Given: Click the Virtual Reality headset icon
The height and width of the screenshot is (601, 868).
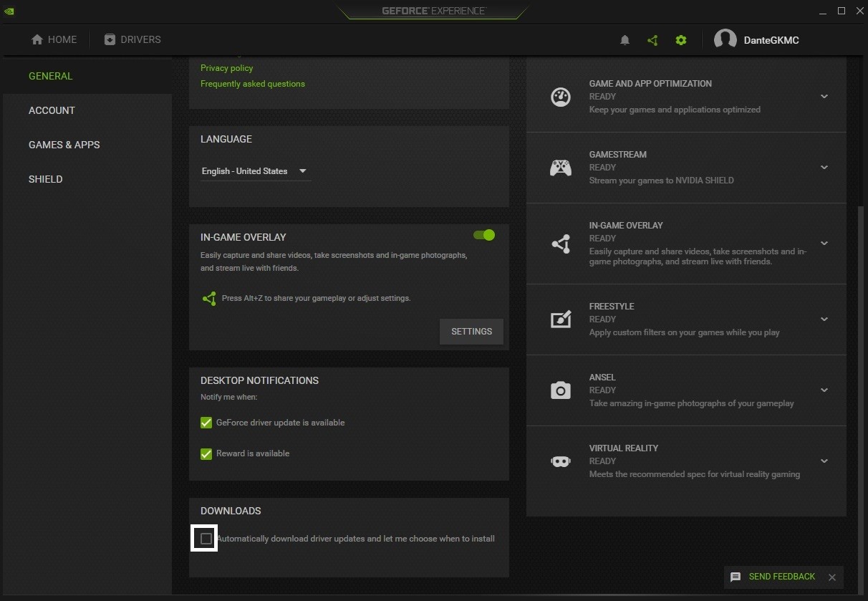Looking at the screenshot, I should point(561,461).
